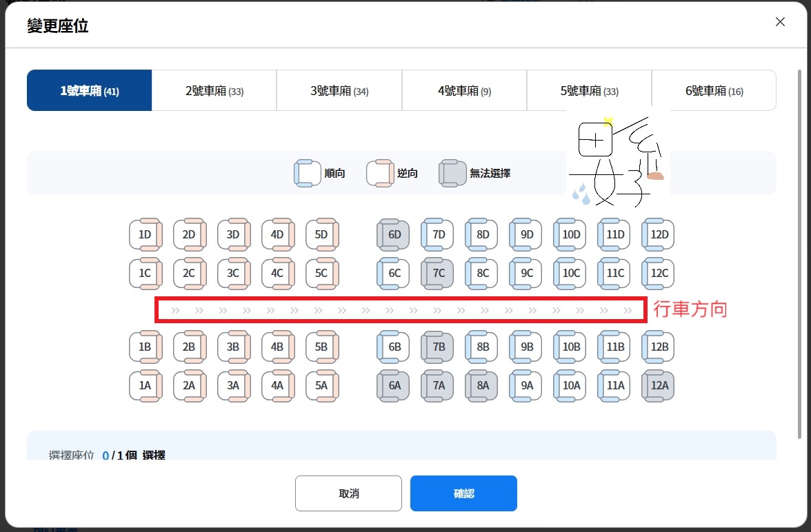Toggle seat 11D selection

614,234
